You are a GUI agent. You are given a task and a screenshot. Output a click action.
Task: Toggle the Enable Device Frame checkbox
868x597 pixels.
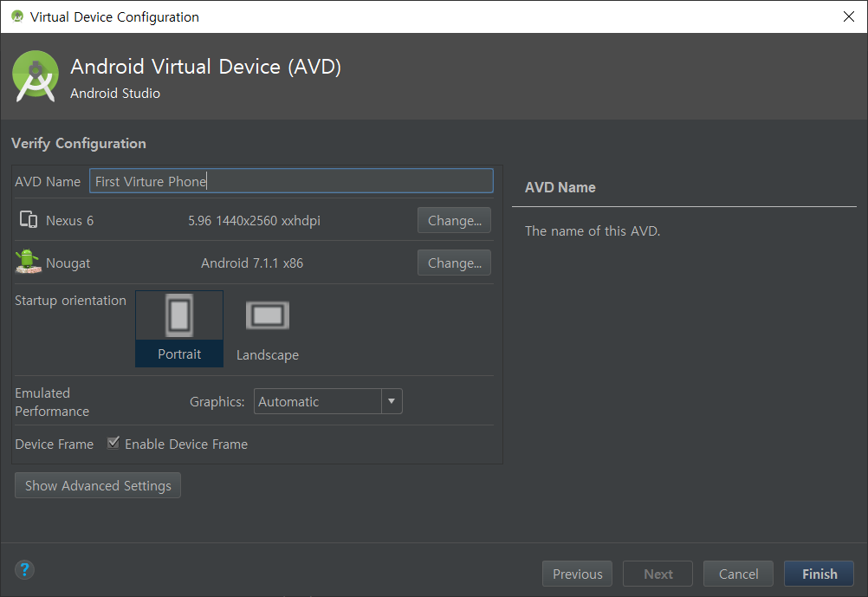tap(113, 443)
